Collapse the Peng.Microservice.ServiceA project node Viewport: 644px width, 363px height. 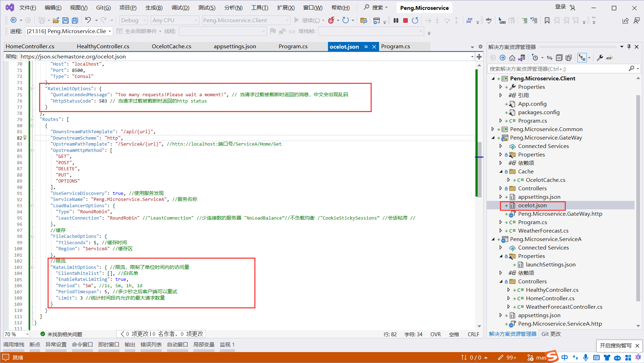coord(493,239)
